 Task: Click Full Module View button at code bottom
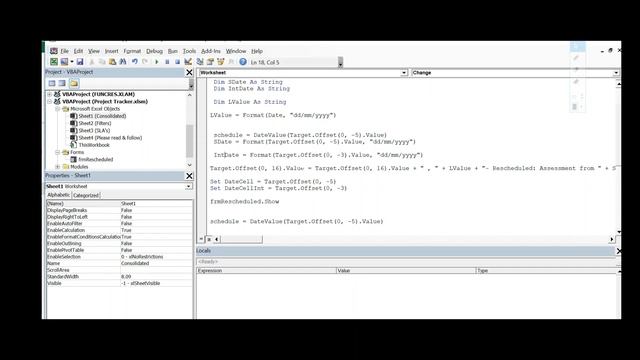209,239
